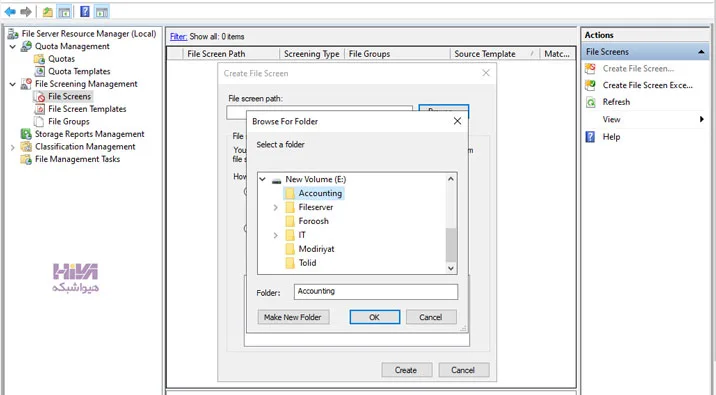The height and width of the screenshot is (395, 716).
Task: Click the File Screens tree icon
Action: [40, 96]
